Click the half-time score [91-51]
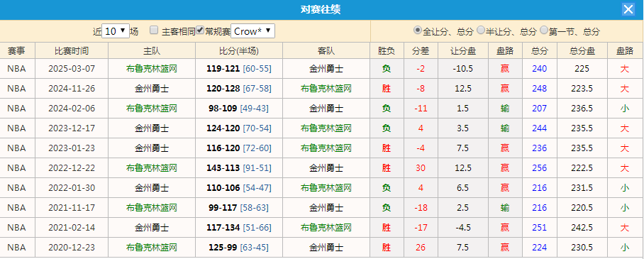Image resolution: width=644 pixels, height=259 pixels. point(257,168)
